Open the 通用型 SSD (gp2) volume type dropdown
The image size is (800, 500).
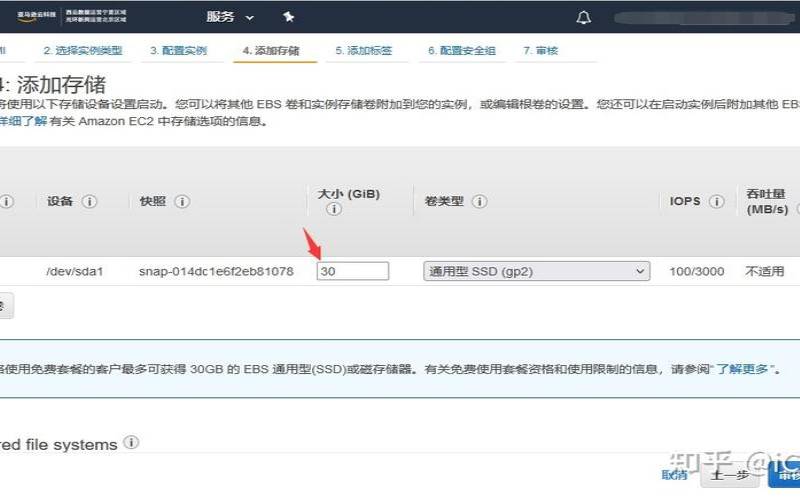(536, 271)
